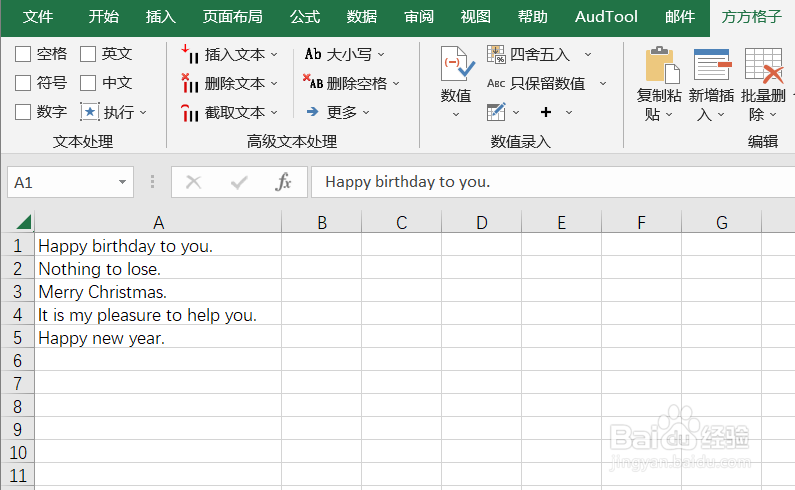This screenshot has height=490, width=795.
Task: Click the 新增插入 icon
Action: click(x=712, y=64)
